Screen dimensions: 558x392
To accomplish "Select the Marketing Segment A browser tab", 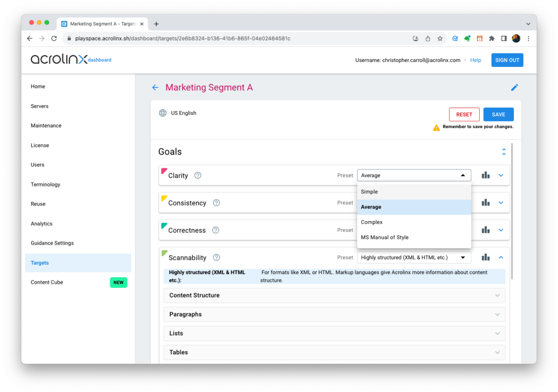I will click(x=103, y=24).
